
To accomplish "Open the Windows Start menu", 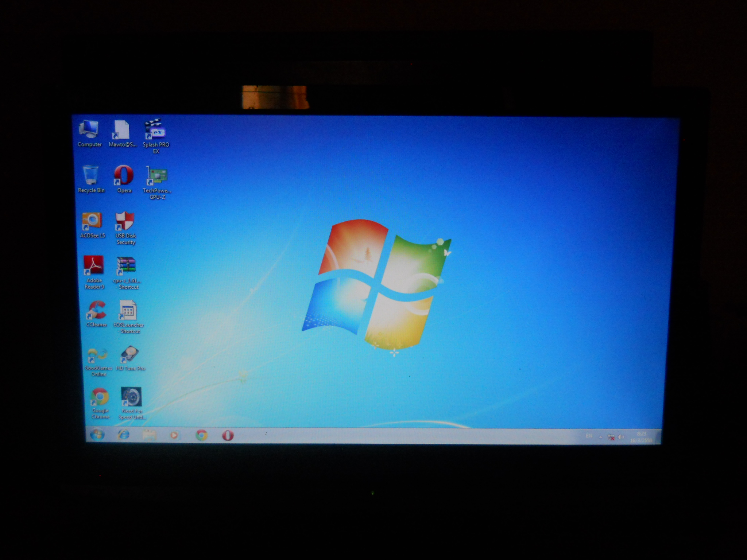I will 97,435.
